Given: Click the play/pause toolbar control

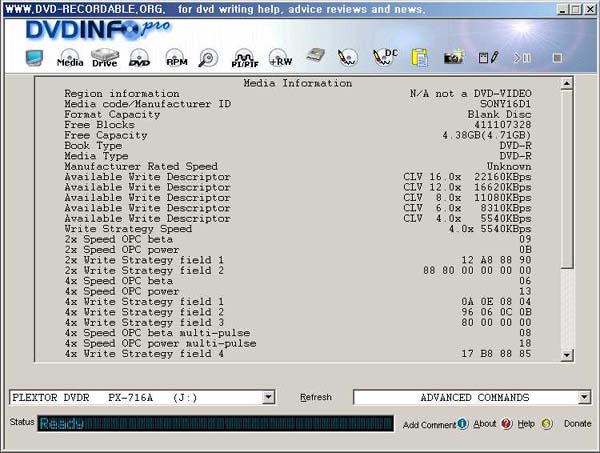Looking at the screenshot, I should pyautogui.click(x=522, y=58).
